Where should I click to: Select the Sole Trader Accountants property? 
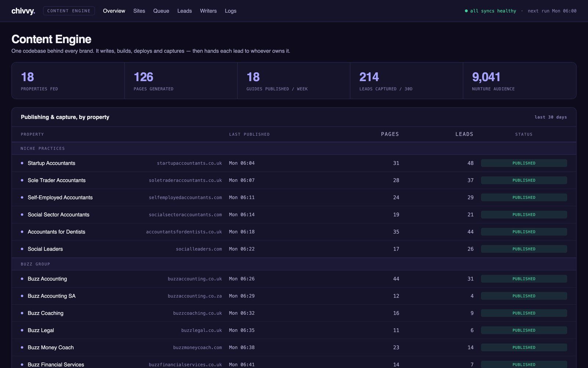(x=57, y=180)
